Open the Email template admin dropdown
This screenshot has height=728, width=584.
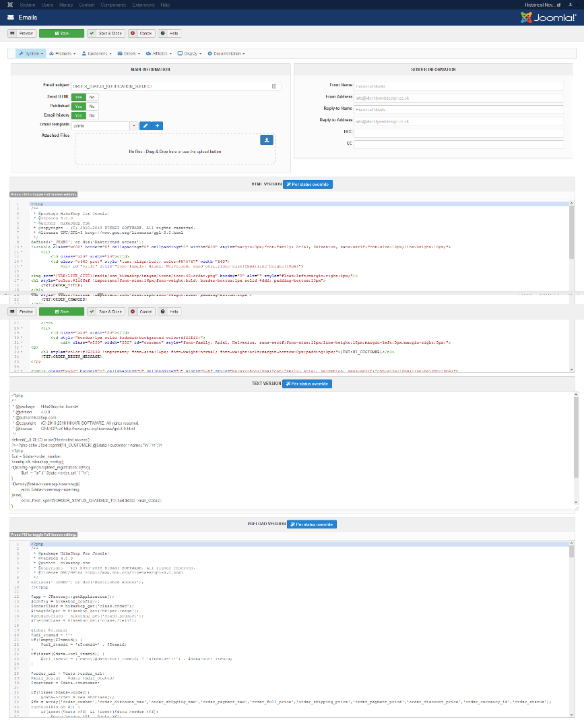pos(104,126)
